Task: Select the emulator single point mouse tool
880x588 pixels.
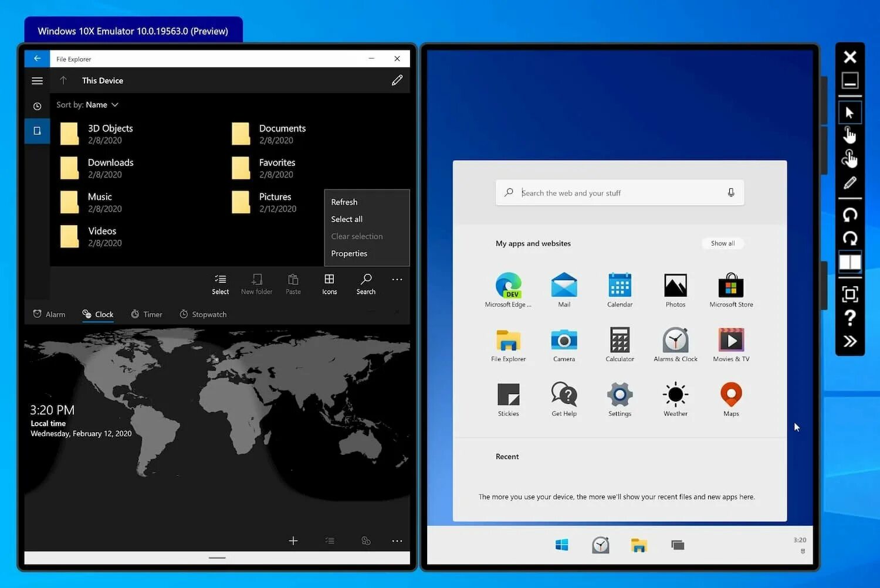Action: (850, 113)
